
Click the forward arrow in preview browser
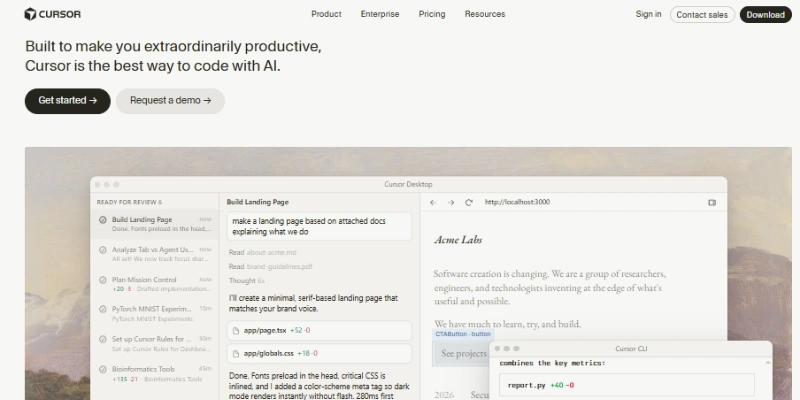coord(451,203)
